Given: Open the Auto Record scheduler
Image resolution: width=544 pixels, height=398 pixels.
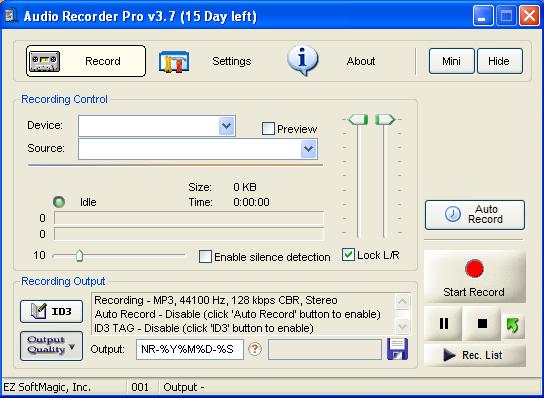Looking at the screenshot, I should pos(475,215).
